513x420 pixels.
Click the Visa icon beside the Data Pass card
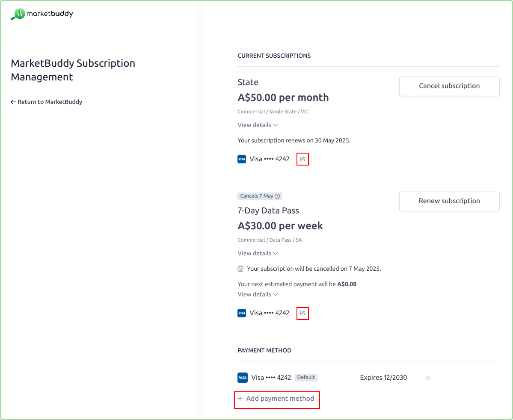242,313
